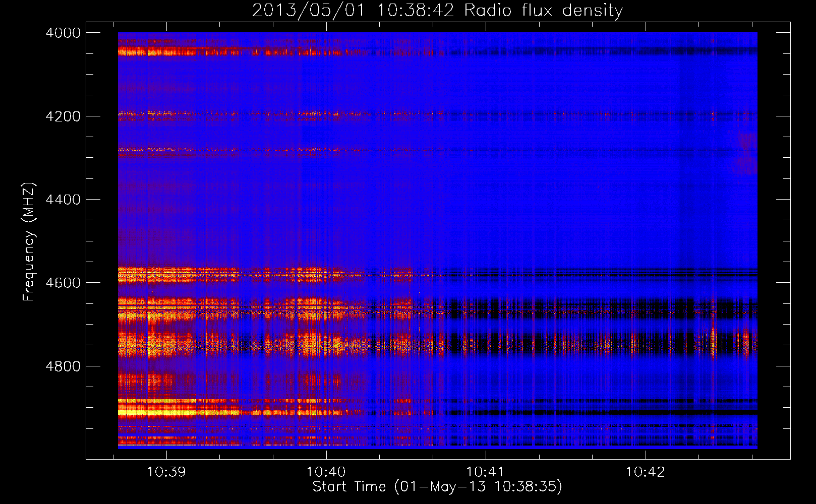The height and width of the screenshot is (504, 816).
Task: Click the 4200 frequency tick label
Action: 63,116
